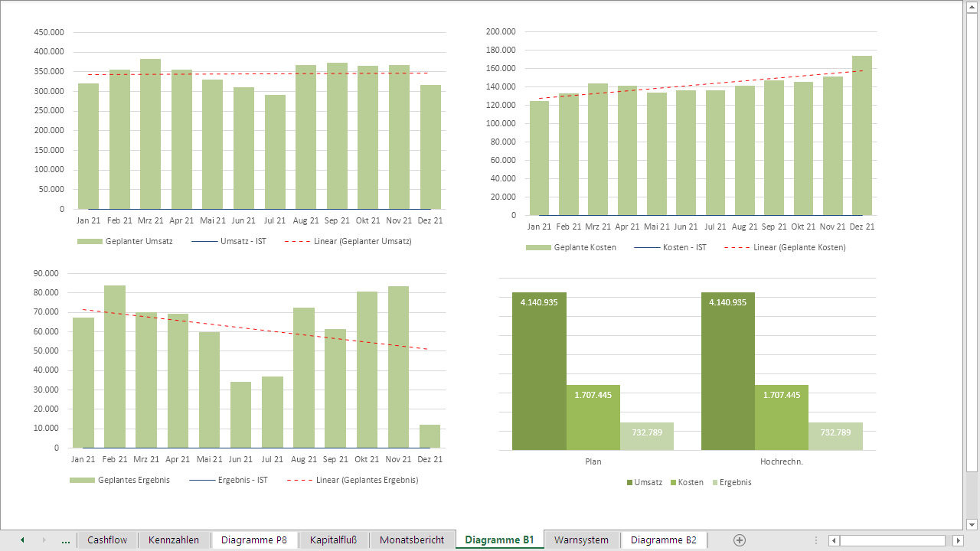Click vertical scrollbar down arrow

point(972,524)
